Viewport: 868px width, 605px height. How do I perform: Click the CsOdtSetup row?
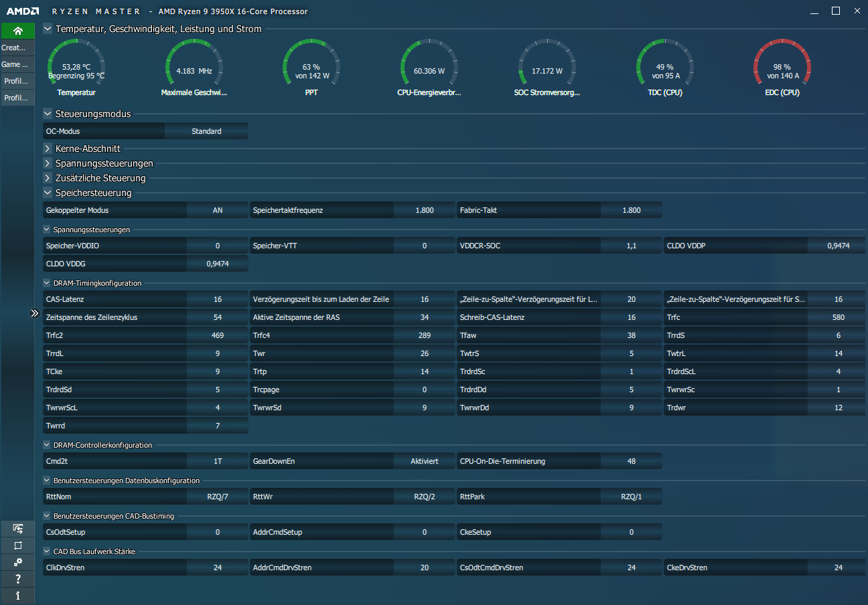(145, 532)
